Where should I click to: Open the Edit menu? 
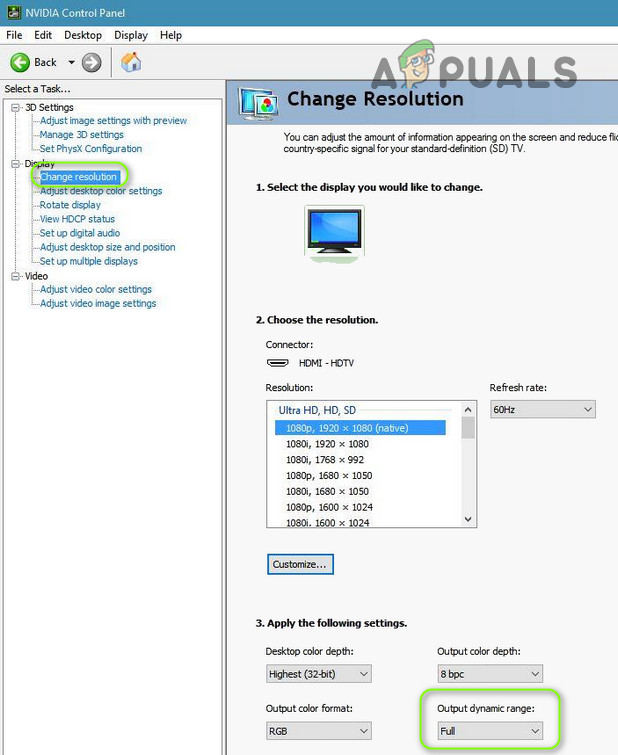click(43, 35)
